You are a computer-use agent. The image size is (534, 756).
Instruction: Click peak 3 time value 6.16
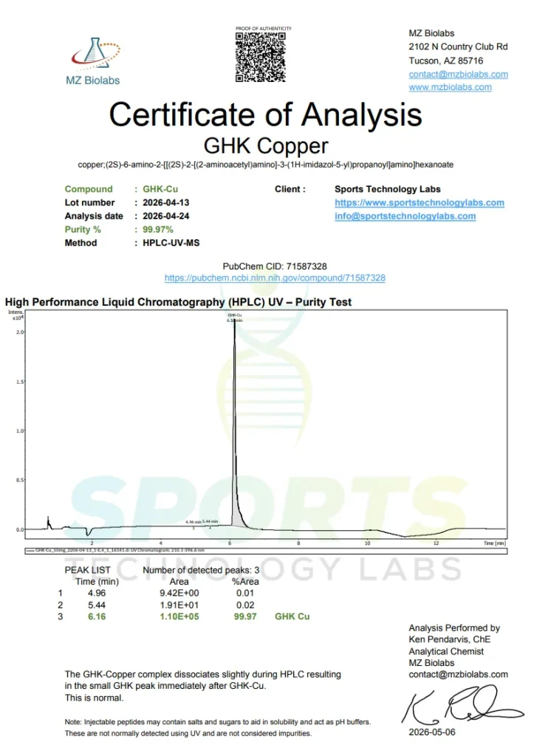pos(97,616)
